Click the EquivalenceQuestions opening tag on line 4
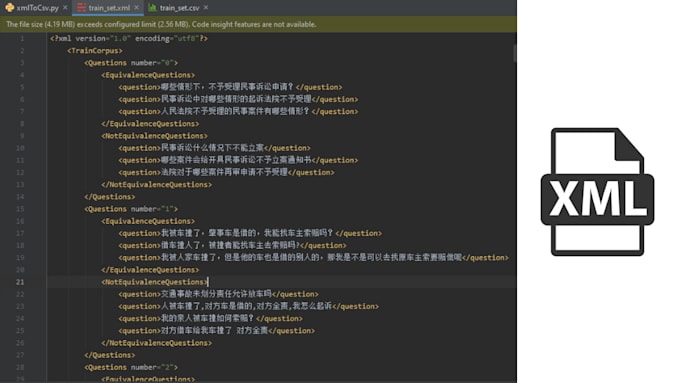Screen dimensions: 680x383 point(148,75)
